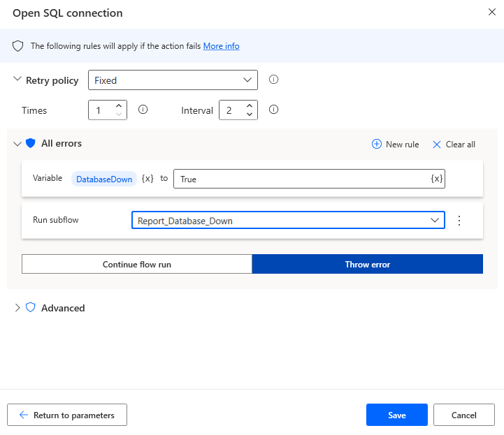Open variable picker next to DatabaseDown
The image size is (504, 435).
coord(147,178)
